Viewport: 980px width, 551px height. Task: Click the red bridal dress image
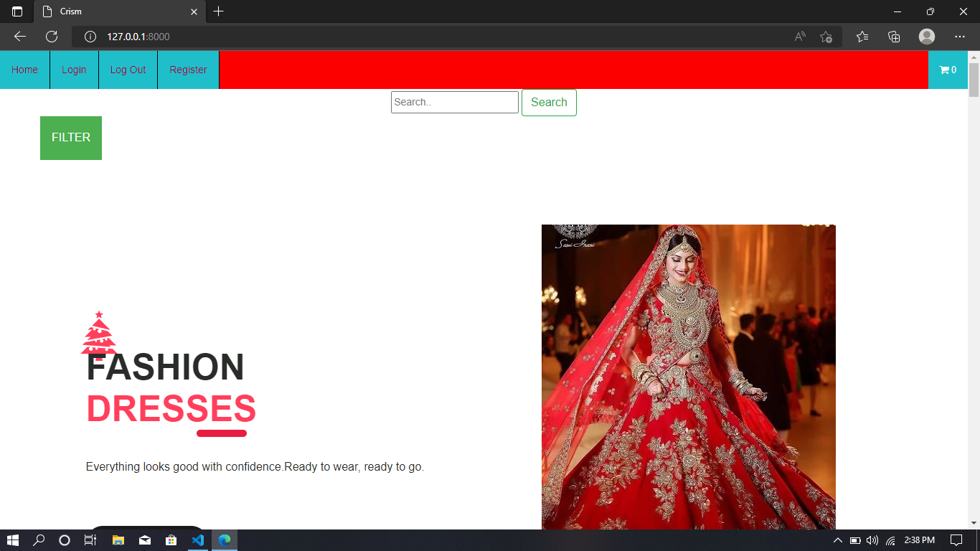689,377
